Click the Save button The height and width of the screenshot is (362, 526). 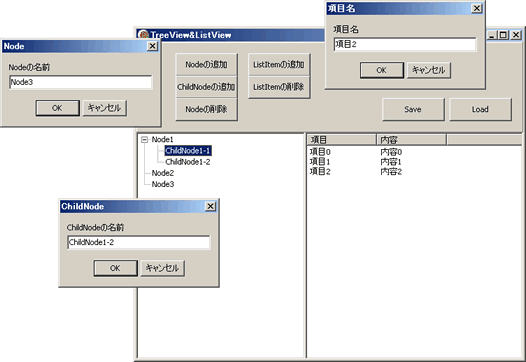click(x=413, y=109)
